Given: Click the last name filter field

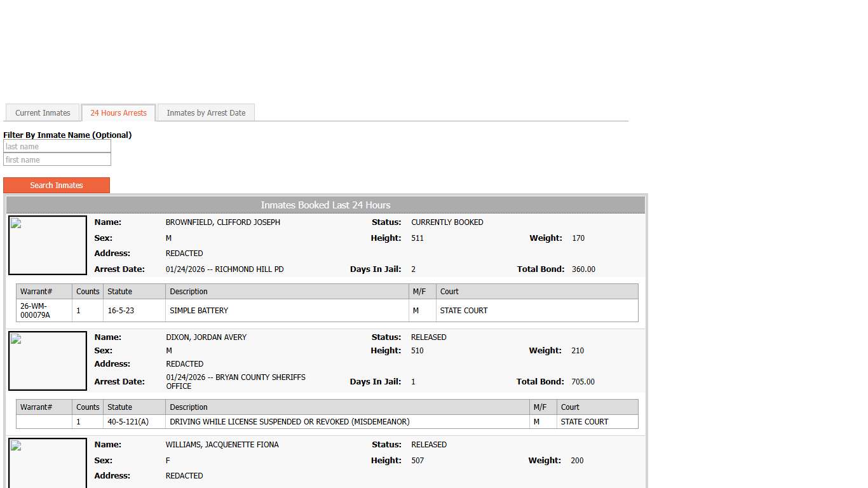Looking at the screenshot, I should [x=57, y=147].
